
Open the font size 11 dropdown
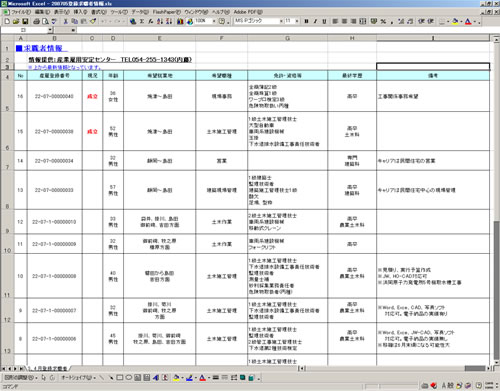(297, 21)
